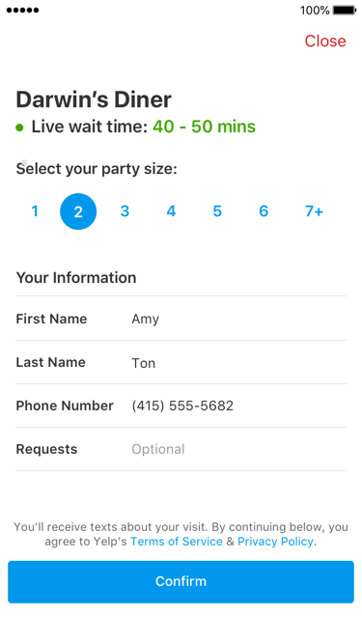Pick party size 4
Image resolution: width=362 pixels, height=644 pixels.
171,211
